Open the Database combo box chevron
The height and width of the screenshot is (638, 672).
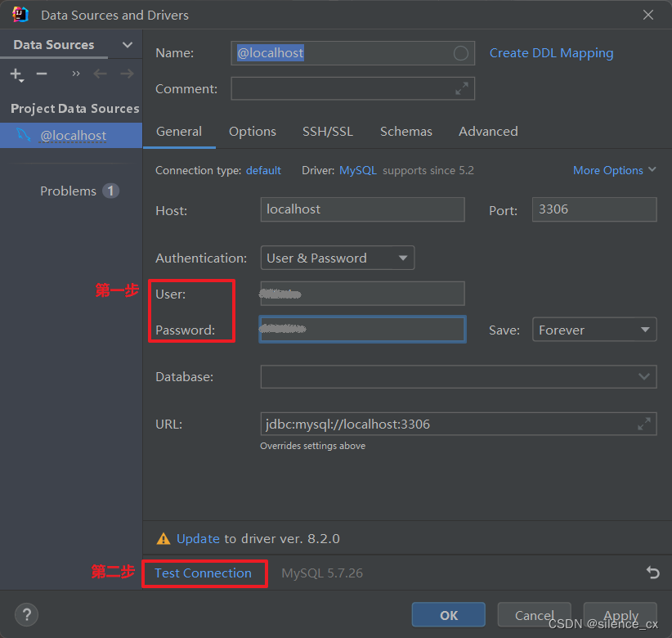pos(643,376)
